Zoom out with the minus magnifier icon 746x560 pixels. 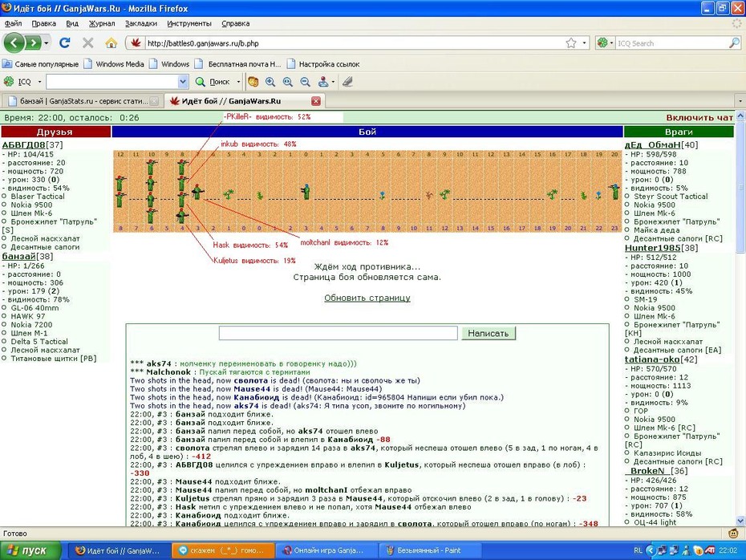coord(305,82)
